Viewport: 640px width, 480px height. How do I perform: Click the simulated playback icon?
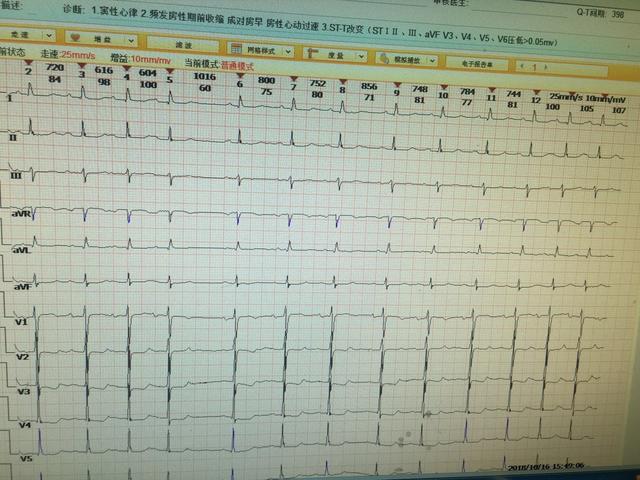[384, 58]
